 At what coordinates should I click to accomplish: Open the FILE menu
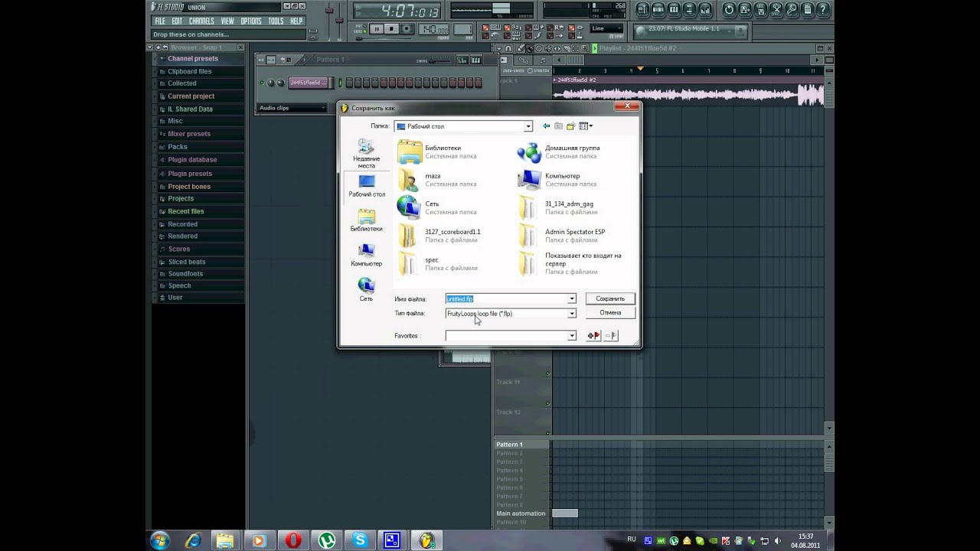click(x=160, y=21)
